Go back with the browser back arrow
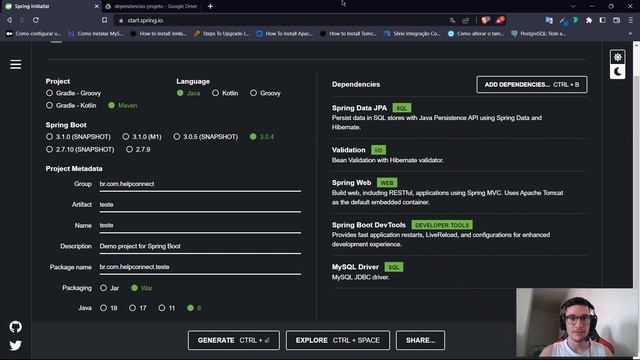 [x=9, y=20]
